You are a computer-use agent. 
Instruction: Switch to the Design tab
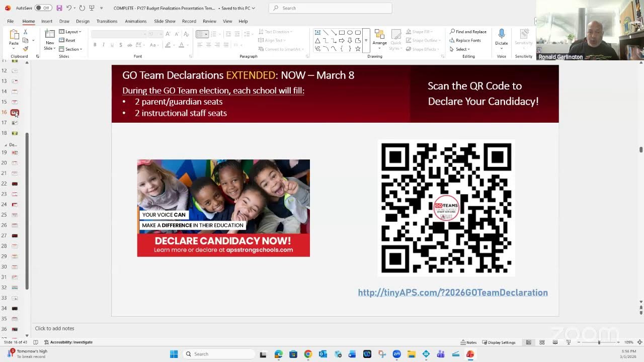(x=83, y=21)
